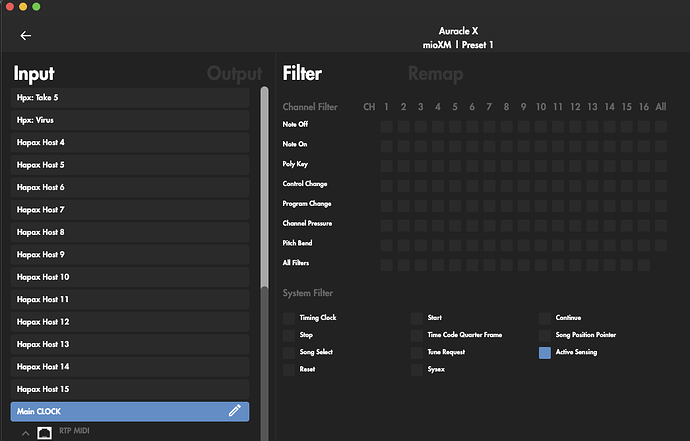Toggle Note On filter for channel 1
690x441 pixels.
pyautogui.click(x=386, y=145)
